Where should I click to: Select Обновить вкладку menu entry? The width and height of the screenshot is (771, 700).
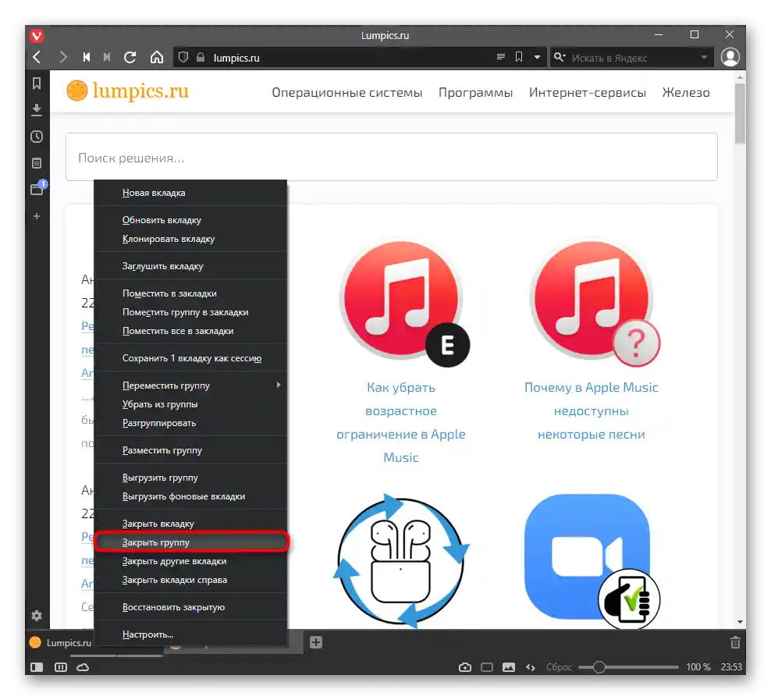tap(190, 220)
